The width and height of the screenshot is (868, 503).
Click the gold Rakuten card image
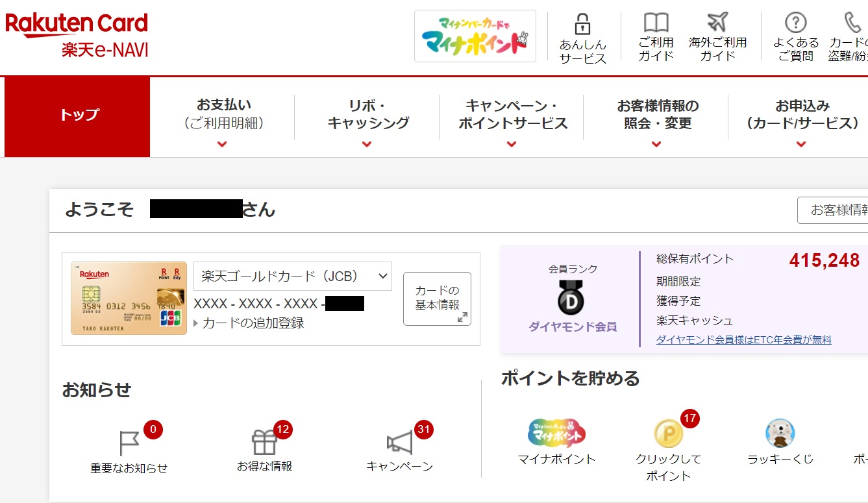click(x=129, y=299)
